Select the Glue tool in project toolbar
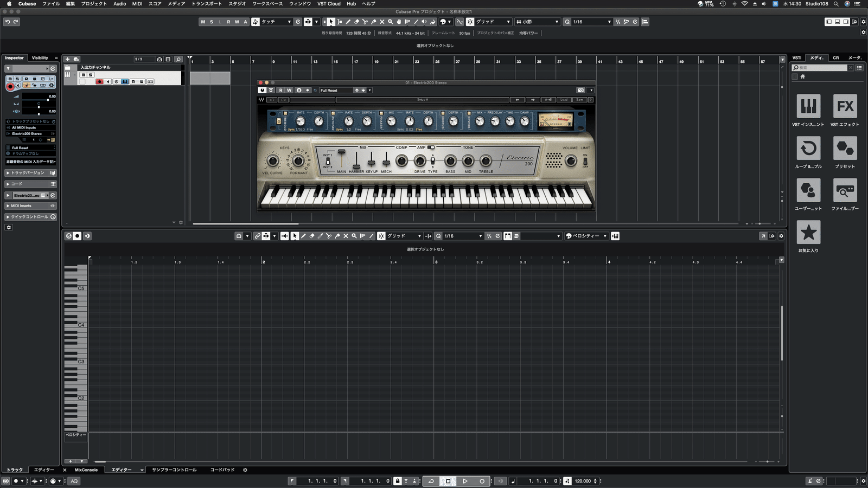This screenshot has width=868, height=488. pos(373,22)
